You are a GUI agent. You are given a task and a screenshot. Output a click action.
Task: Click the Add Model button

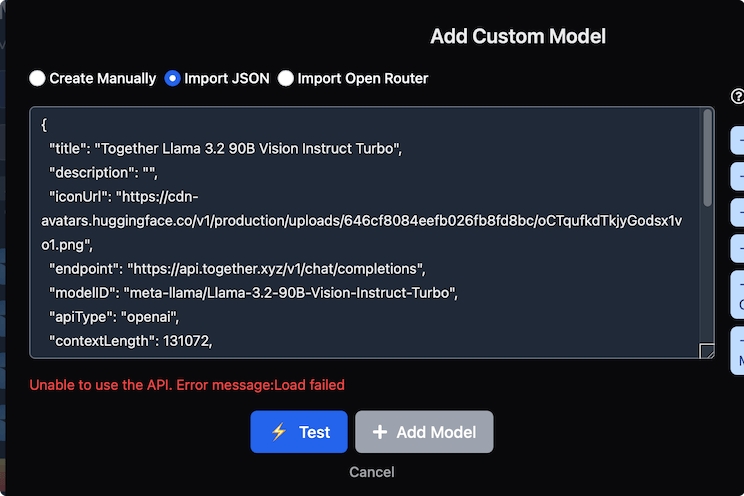click(424, 432)
